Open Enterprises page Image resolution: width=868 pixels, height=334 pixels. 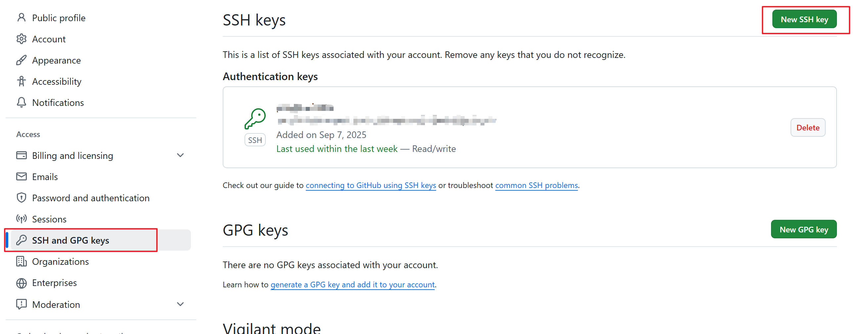pyautogui.click(x=54, y=283)
